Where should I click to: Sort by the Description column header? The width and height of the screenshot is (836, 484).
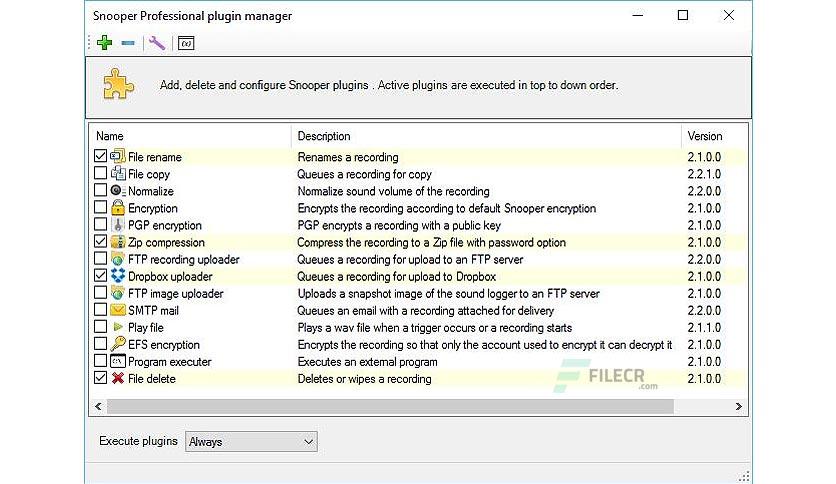pos(486,136)
